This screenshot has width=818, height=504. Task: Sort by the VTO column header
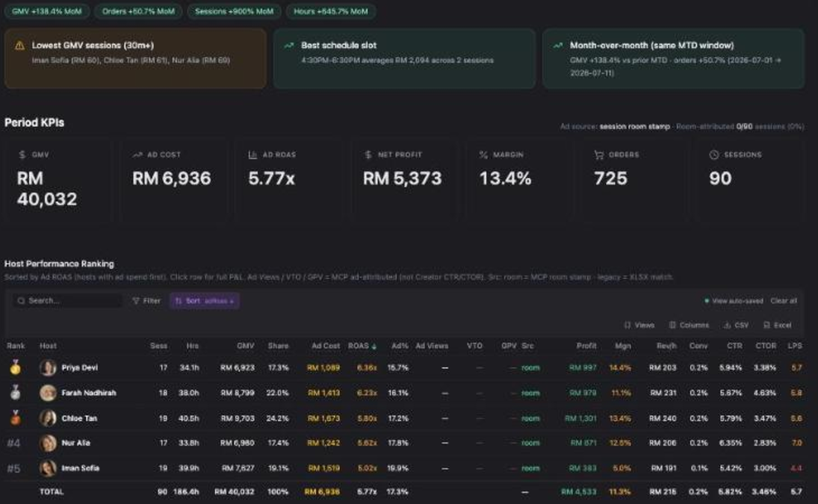coord(474,346)
